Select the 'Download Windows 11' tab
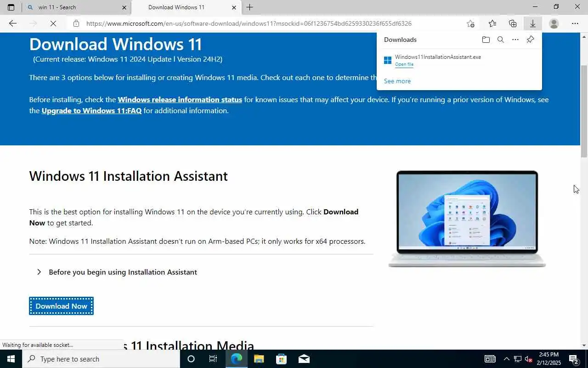Viewport: 588px width, 368px height. [186, 7]
